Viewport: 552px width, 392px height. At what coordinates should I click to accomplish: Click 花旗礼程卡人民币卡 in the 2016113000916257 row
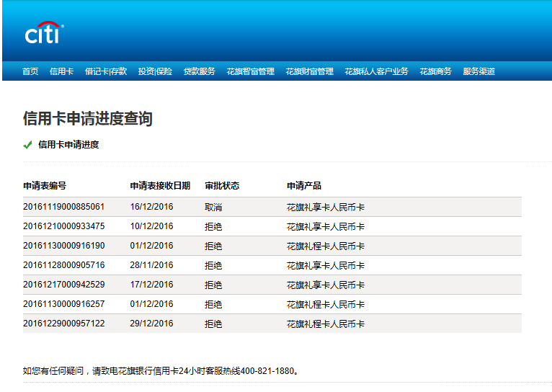pos(326,304)
